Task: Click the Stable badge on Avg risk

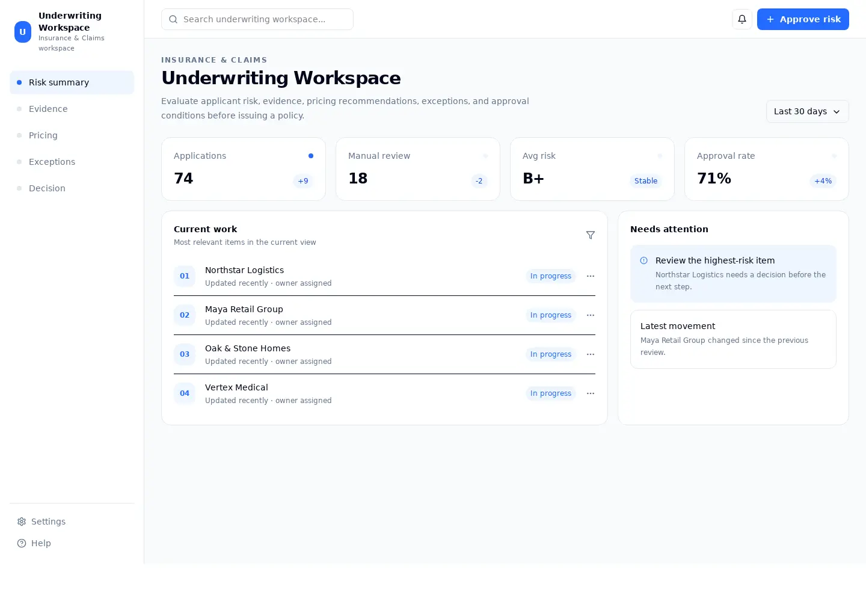Action: pos(646,181)
